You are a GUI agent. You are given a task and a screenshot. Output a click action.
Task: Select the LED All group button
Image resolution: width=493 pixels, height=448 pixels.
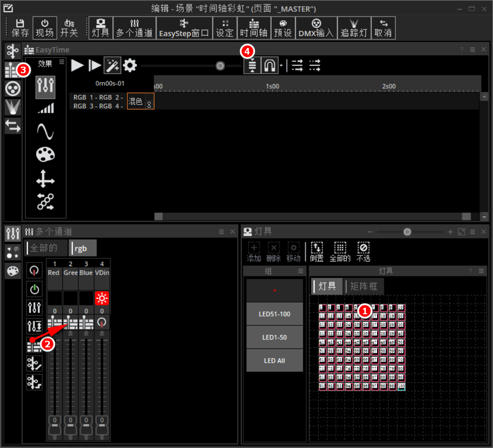tap(274, 361)
